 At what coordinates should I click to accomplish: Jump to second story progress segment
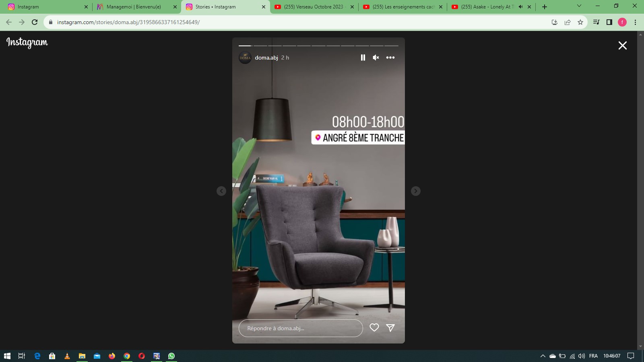260,46
